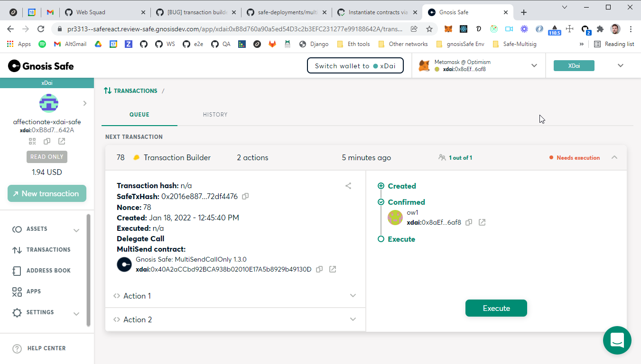
Task: Show QR code for affectionate-xdai-safe
Action: pos(32,141)
